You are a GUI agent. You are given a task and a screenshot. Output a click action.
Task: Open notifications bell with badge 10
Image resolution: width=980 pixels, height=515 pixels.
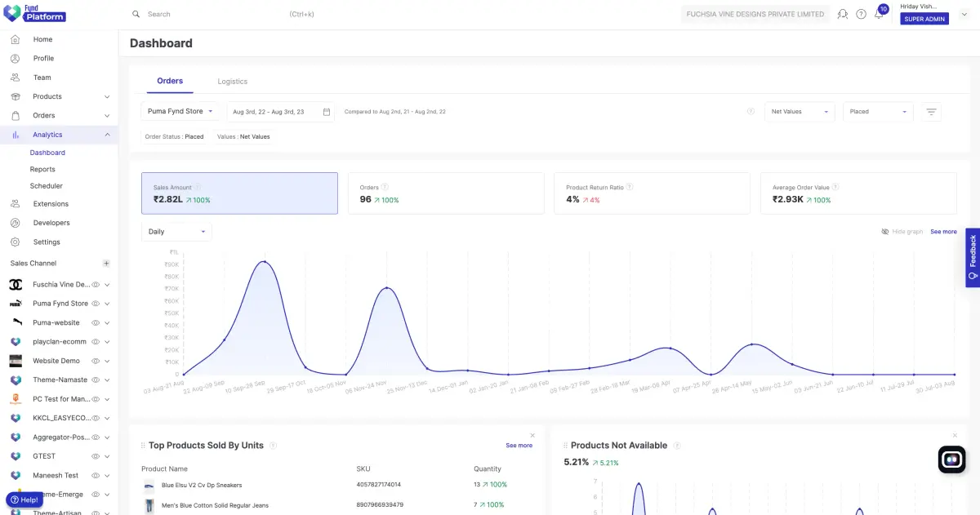click(880, 13)
